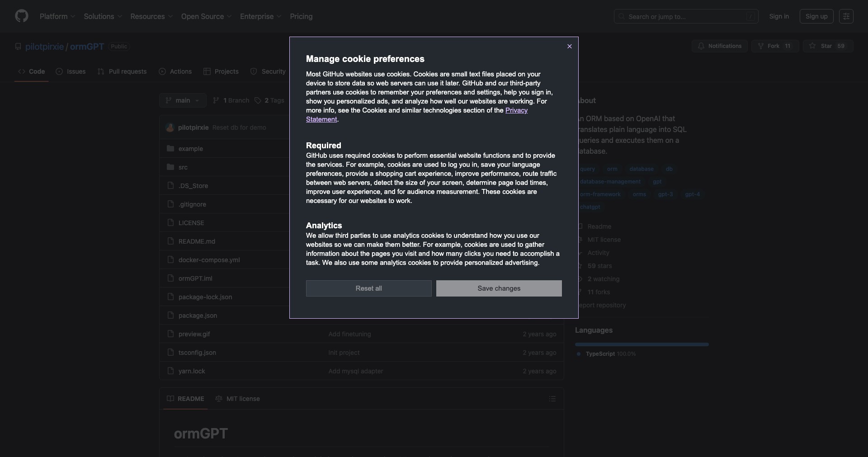This screenshot has width=868, height=457.
Task: Switch to the Issues tab
Action: [71, 71]
